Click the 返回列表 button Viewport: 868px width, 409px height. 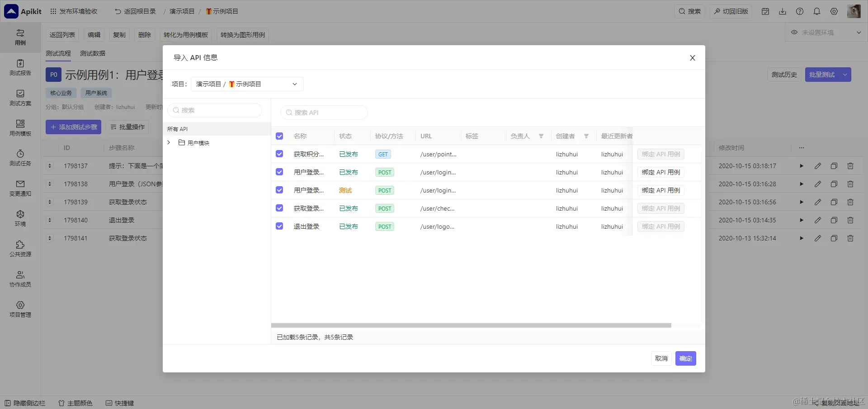[x=62, y=35]
